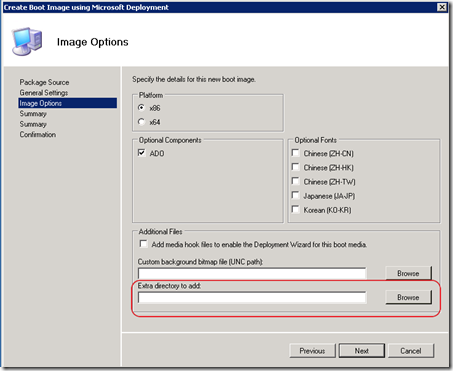Select the x64 platform radio button
The width and height of the screenshot is (453, 371).
pyautogui.click(x=142, y=122)
